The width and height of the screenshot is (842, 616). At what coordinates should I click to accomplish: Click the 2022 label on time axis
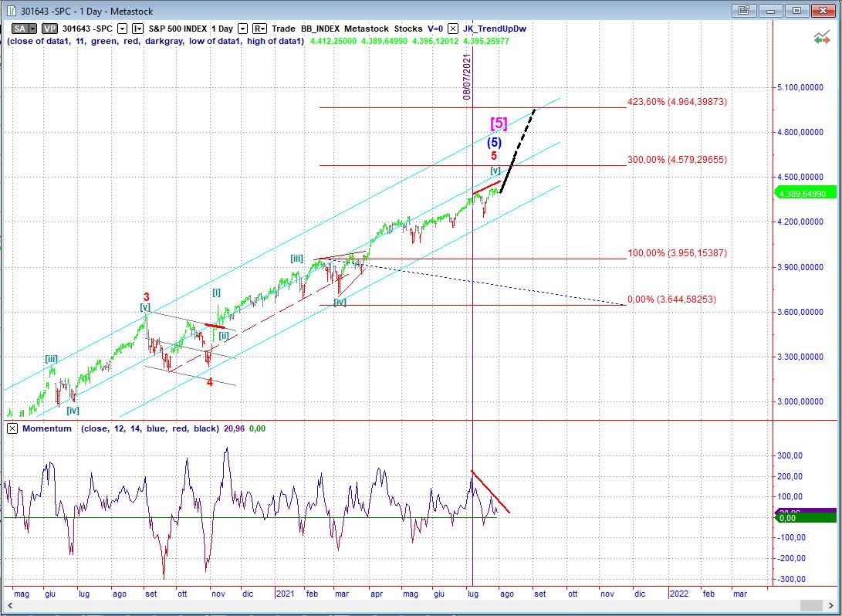[x=679, y=594]
